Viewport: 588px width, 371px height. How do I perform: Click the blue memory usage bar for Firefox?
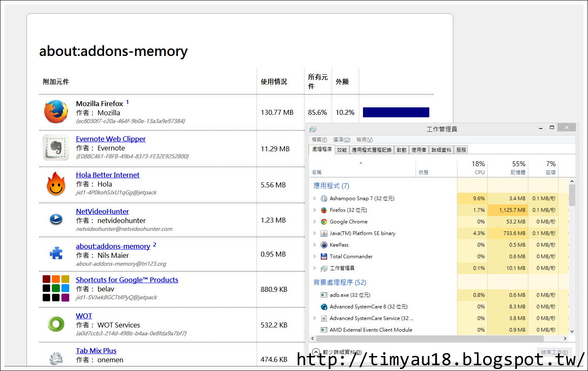pyautogui.click(x=396, y=112)
